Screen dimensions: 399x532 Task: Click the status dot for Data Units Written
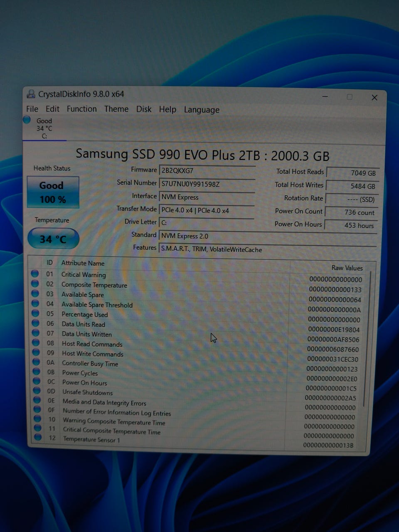click(x=36, y=332)
